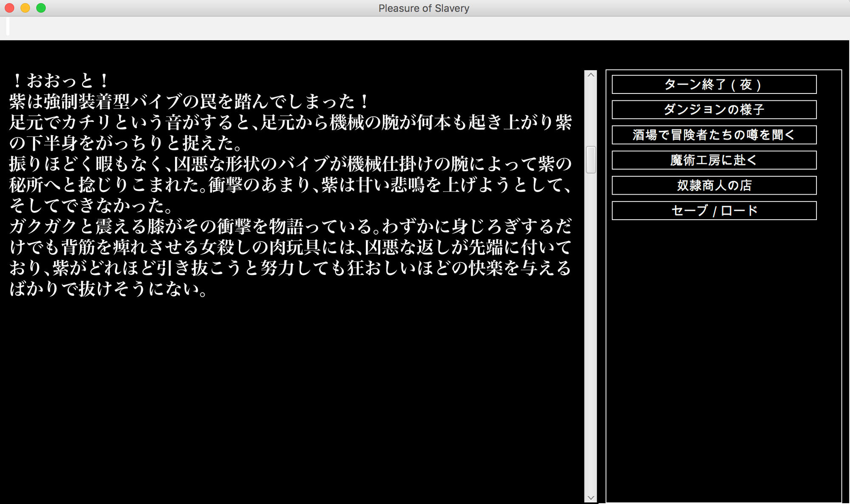Visit the magic workshop via 魔術工房に赴く
The image size is (850, 504).
pos(713,160)
